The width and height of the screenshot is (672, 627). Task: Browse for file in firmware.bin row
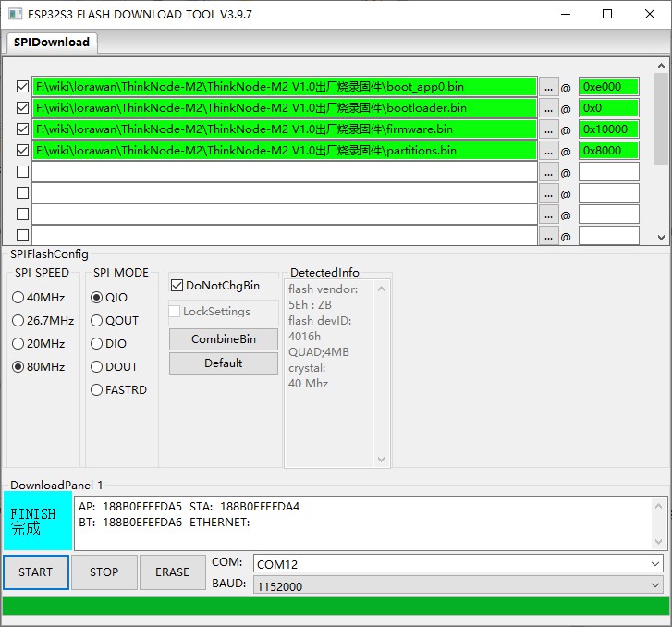(x=548, y=129)
